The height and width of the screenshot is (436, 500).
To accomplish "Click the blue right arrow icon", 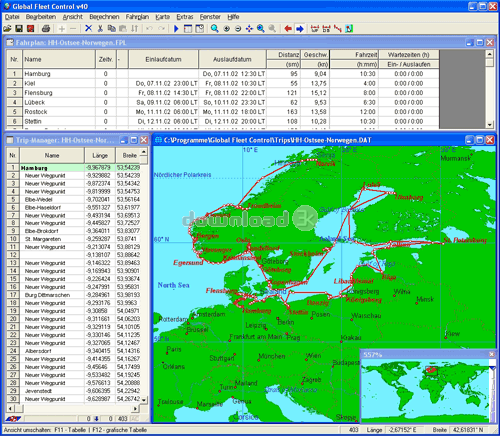I will point(300,29).
